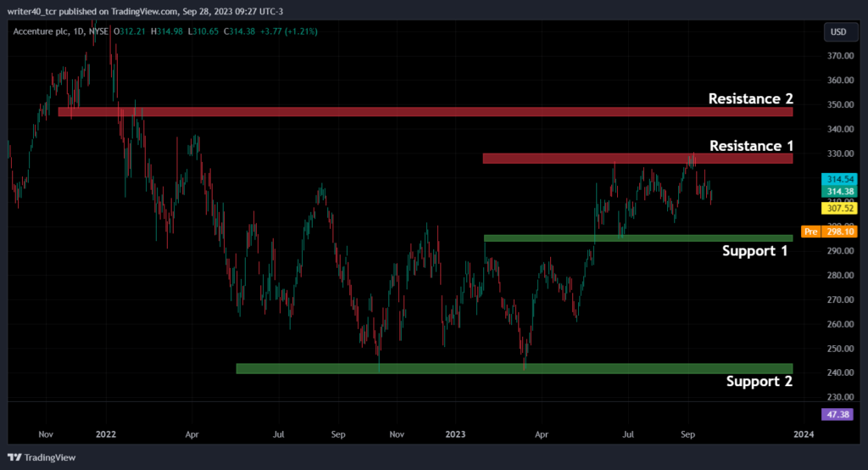
Task: Click the 2024 time axis label
Action: tap(804, 434)
